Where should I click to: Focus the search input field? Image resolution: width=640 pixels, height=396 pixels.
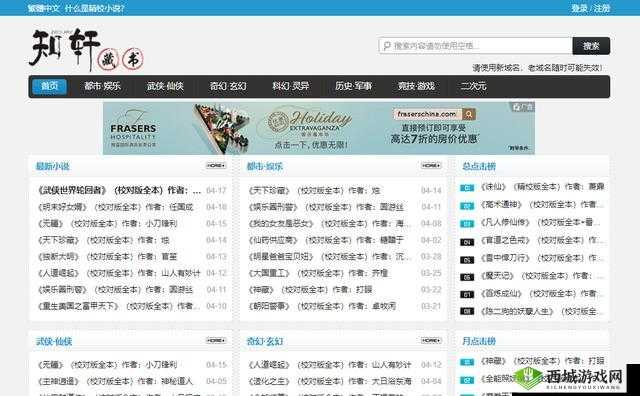click(476, 46)
